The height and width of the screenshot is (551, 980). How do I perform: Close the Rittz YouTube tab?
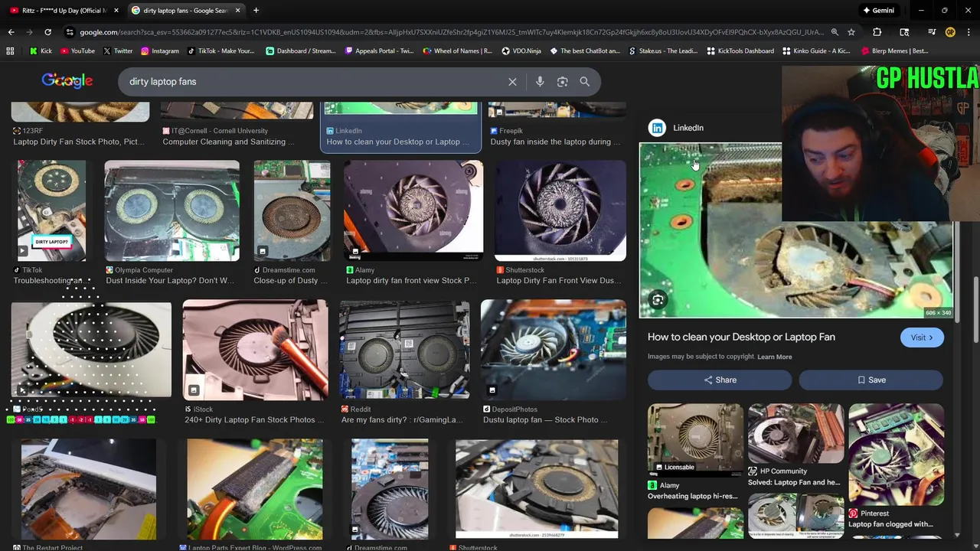tap(116, 11)
